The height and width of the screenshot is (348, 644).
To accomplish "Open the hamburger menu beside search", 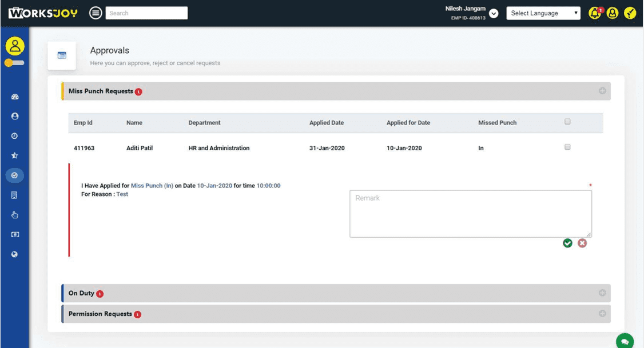I will 96,13.
